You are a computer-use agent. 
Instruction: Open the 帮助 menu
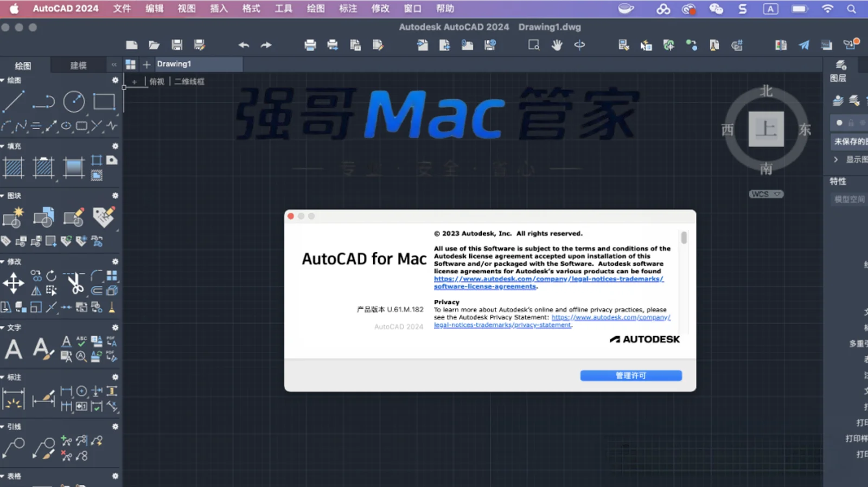pos(445,9)
